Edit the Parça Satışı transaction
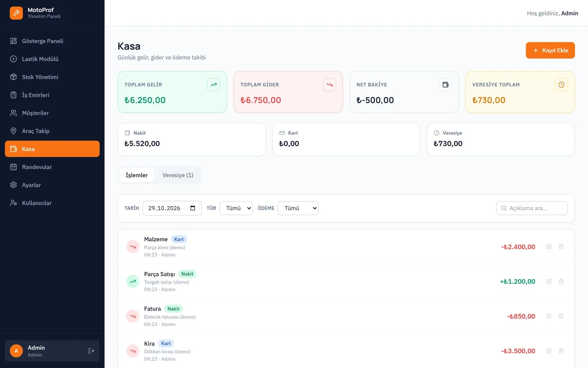 (x=549, y=282)
